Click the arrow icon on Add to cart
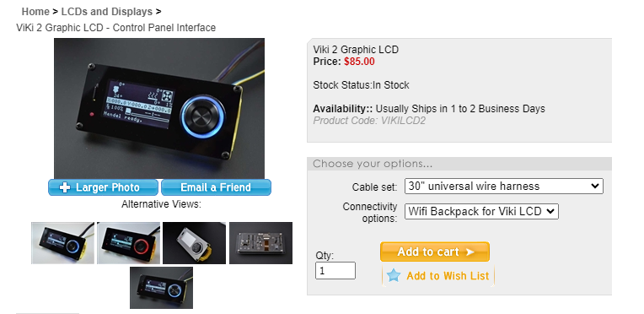Image resolution: width=644 pixels, height=314 pixels. point(470,252)
